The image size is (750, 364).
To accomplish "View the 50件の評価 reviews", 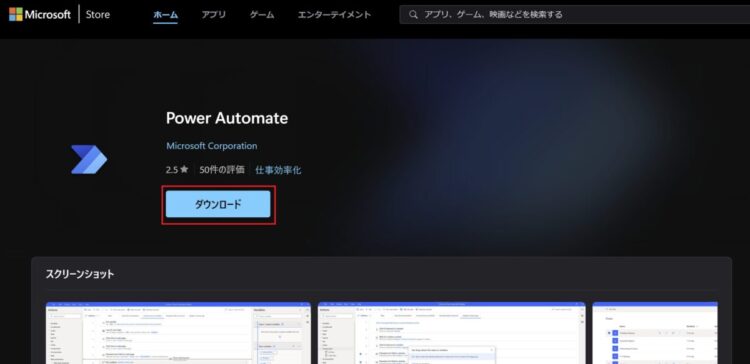I will pos(222,170).
